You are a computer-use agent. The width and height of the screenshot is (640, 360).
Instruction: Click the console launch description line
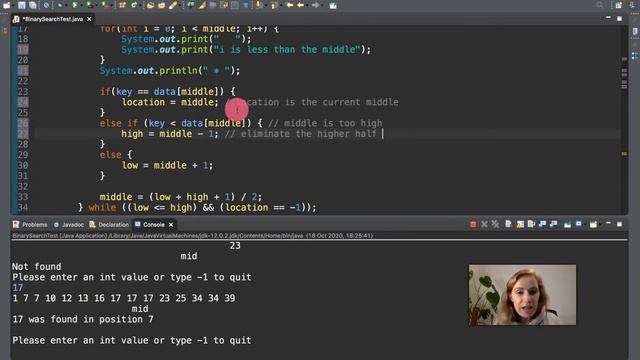pyautogui.click(x=192, y=236)
